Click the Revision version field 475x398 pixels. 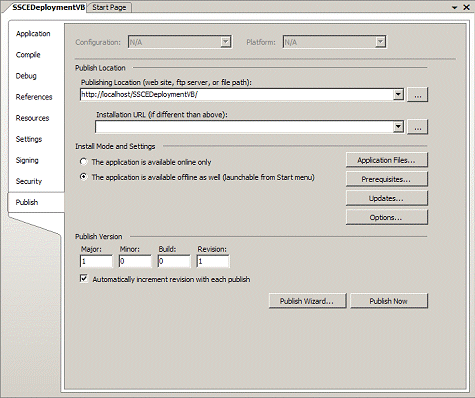tap(213, 261)
